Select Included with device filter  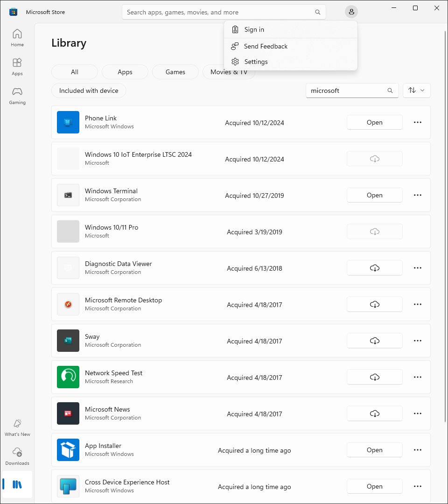tap(89, 91)
